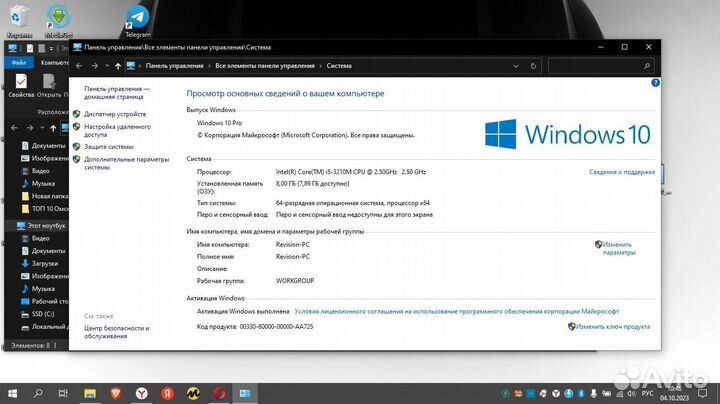Expand chevron after Панель управления breadcrumb
The width and height of the screenshot is (720, 404).
pos(209,66)
